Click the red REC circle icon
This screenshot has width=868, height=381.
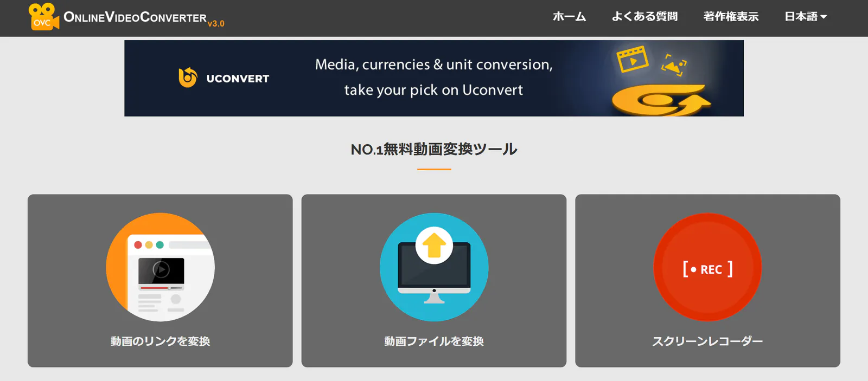coord(707,267)
